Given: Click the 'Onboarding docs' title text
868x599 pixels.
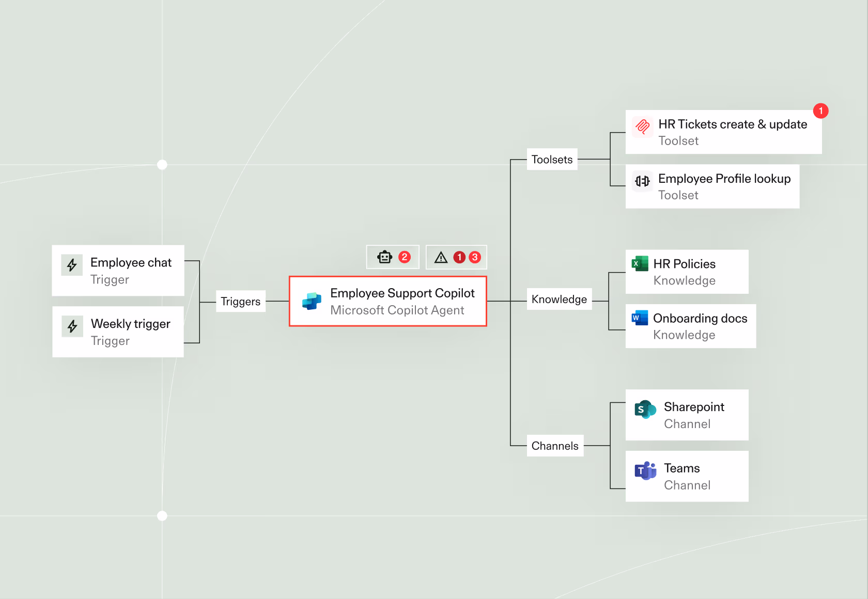Looking at the screenshot, I should 700,318.
